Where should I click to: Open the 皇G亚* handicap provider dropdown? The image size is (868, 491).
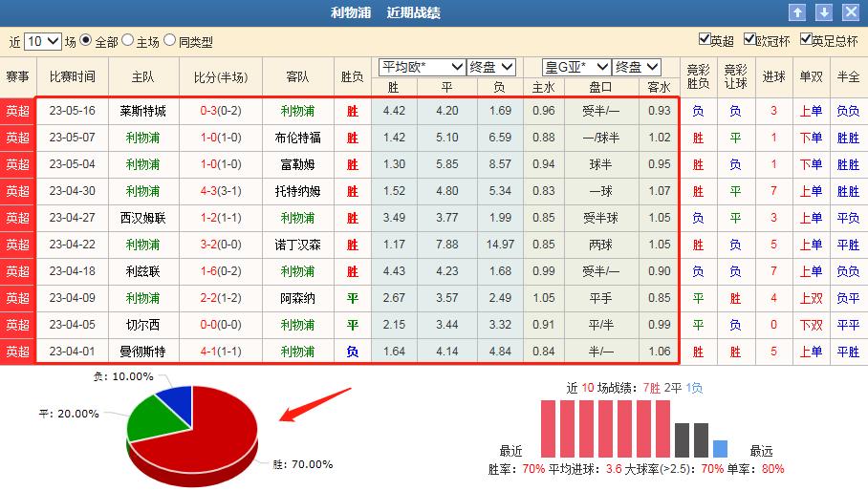click(x=576, y=68)
